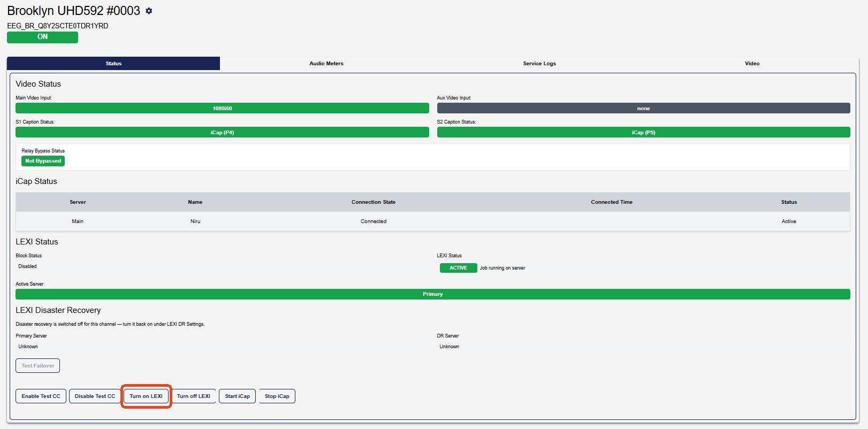Click the Status column header in iCap table

click(789, 202)
